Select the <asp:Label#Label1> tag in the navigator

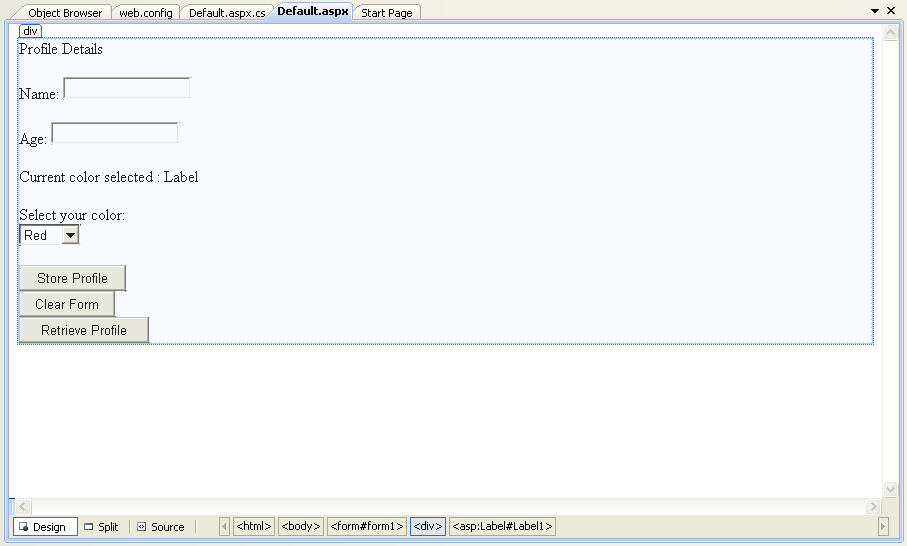tap(502, 526)
